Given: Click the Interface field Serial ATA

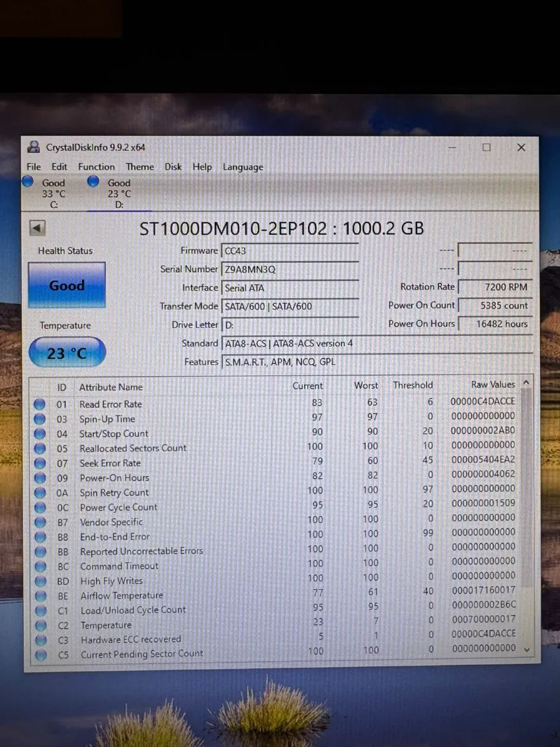Looking at the screenshot, I should point(290,288).
